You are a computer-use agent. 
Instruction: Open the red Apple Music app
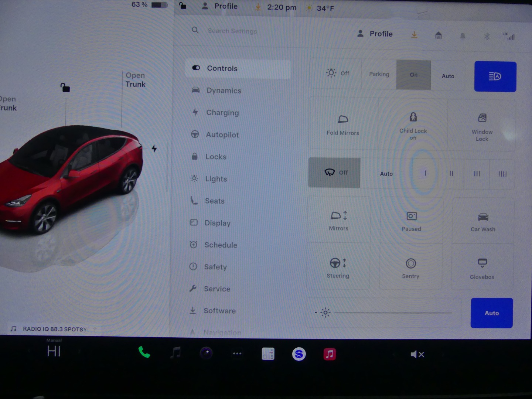(330, 354)
